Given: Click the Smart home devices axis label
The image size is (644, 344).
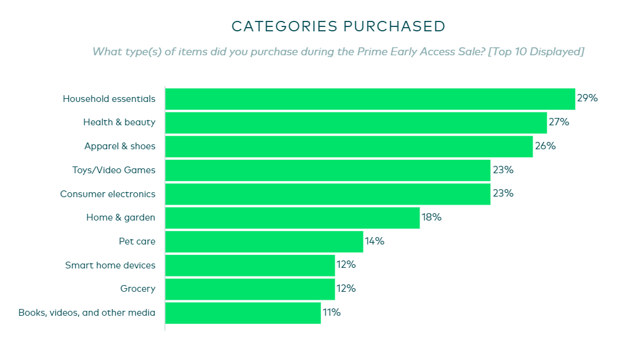Looking at the screenshot, I should [x=110, y=265].
